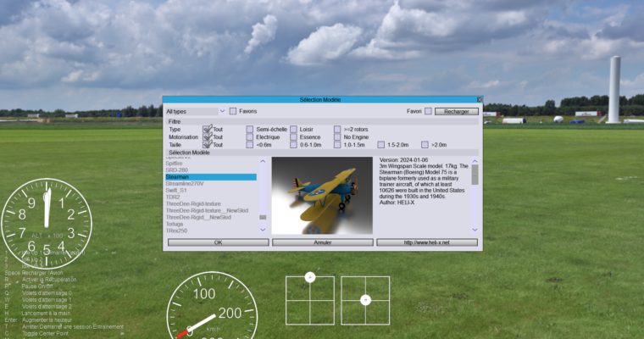Choose the Tortuga model entry

coord(175,225)
